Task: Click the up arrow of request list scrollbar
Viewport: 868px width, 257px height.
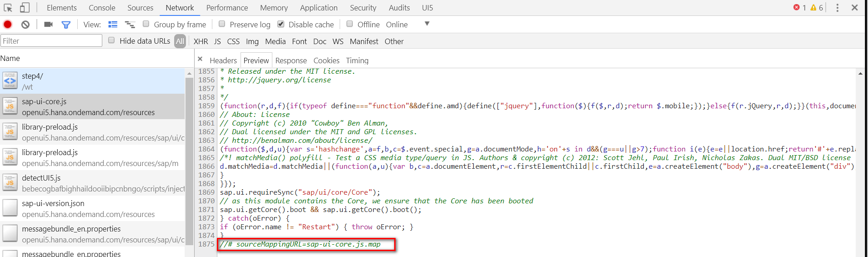Action: (x=189, y=73)
